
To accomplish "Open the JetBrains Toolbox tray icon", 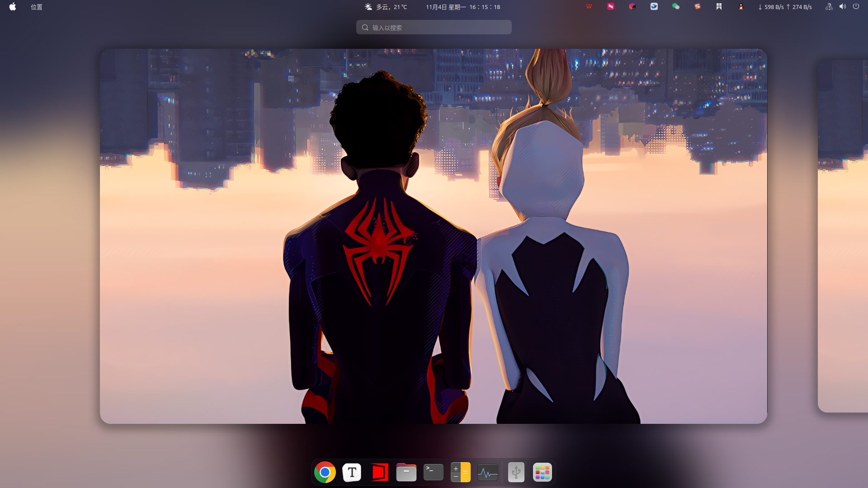I will click(x=632, y=7).
